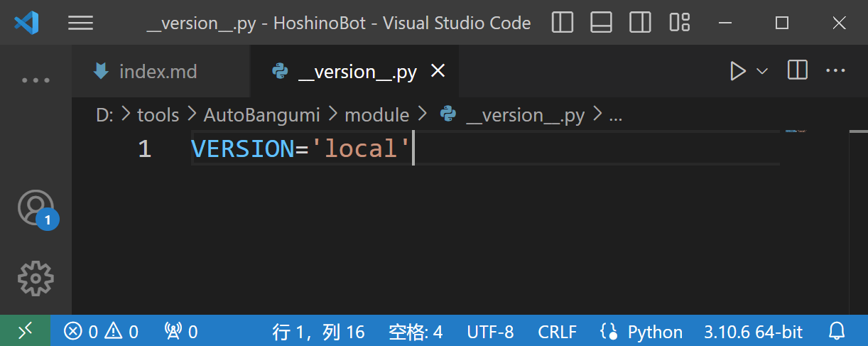Select file encoding UTF-8

[490, 331]
